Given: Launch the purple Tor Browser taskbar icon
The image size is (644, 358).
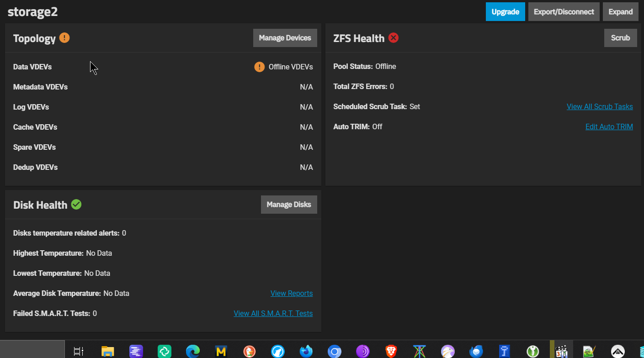Looking at the screenshot, I should point(363,351).
